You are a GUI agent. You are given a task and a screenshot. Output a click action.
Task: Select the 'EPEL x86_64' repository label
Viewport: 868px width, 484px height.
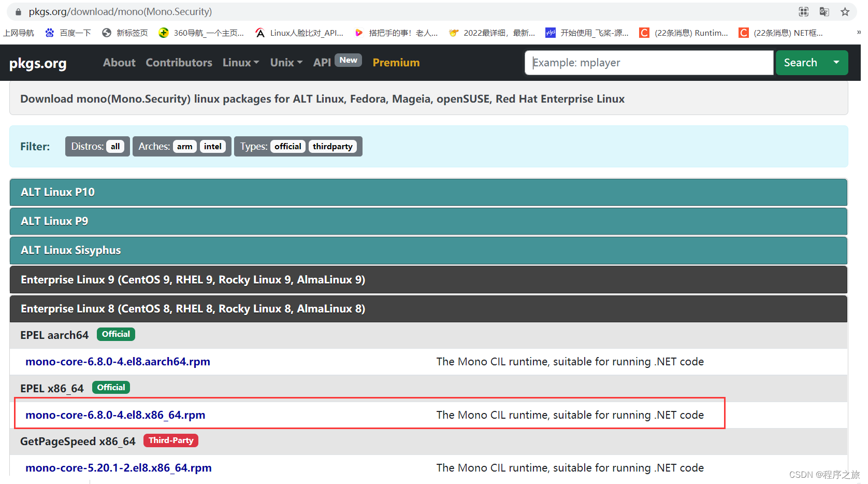[x=52, y=389]
